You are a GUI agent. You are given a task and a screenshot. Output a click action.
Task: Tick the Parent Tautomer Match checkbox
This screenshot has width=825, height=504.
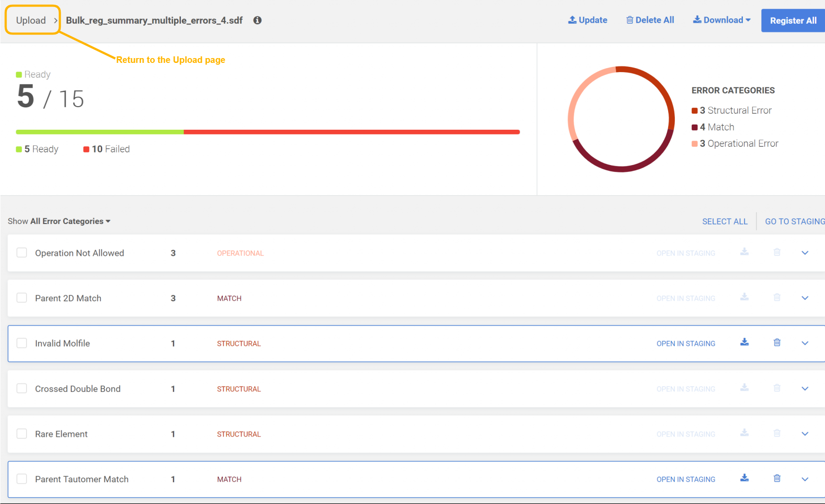[22, 479]
